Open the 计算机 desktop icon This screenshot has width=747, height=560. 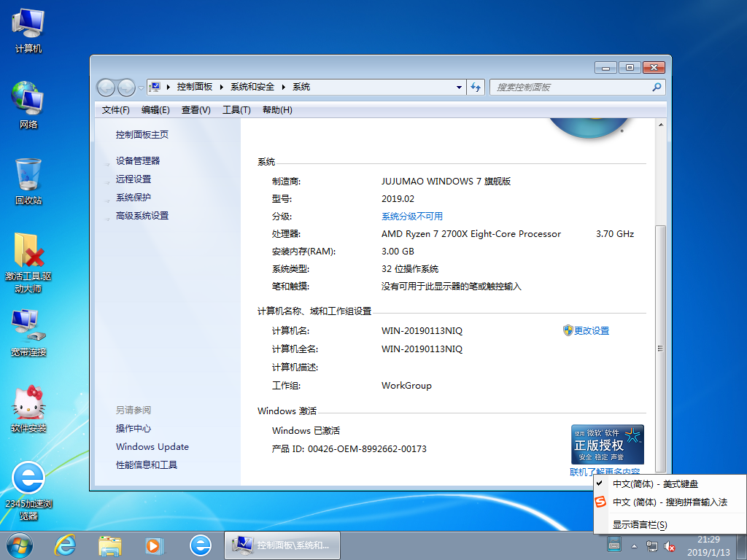(x=28, y=31)
